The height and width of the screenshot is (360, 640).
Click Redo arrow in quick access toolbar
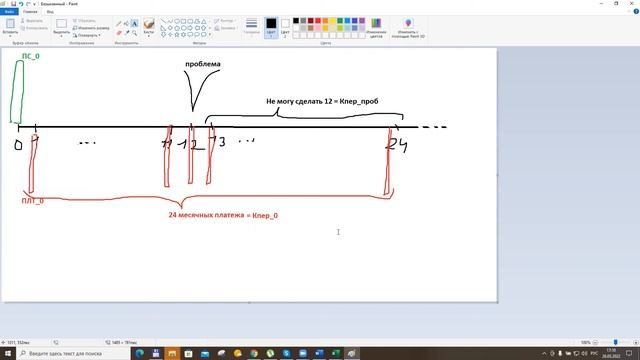(x=28, y=4)
